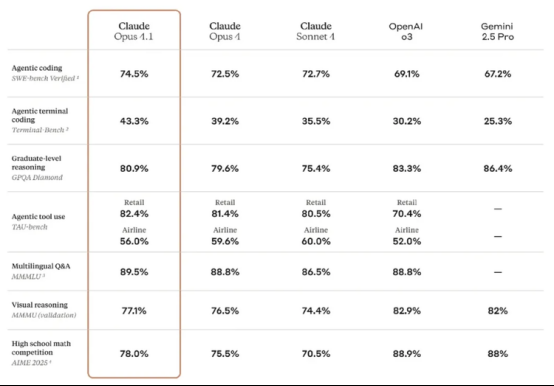Click the 88.9% AIME score for OpenAI o3
Image resolution: width=554 pixels, height=386 pixels.
coord(407,354)
